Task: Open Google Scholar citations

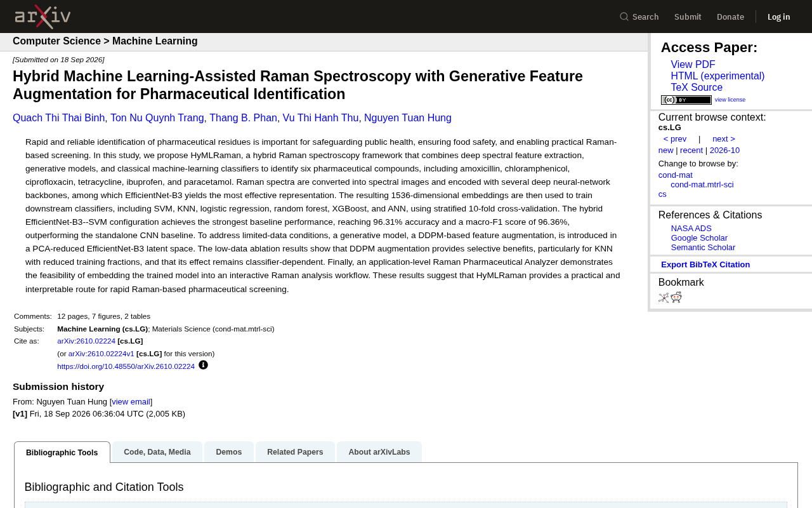Action: pyautogui.click(x=699, y=238)
